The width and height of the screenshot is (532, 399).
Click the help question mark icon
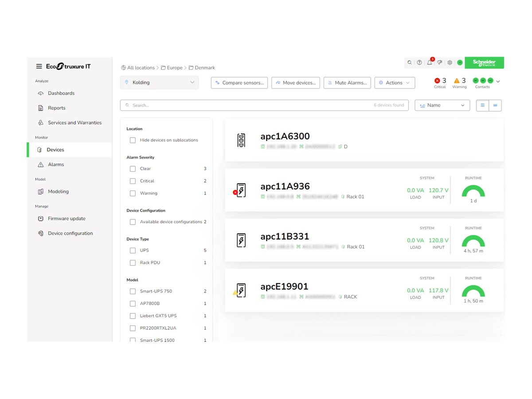coord(419,63)
